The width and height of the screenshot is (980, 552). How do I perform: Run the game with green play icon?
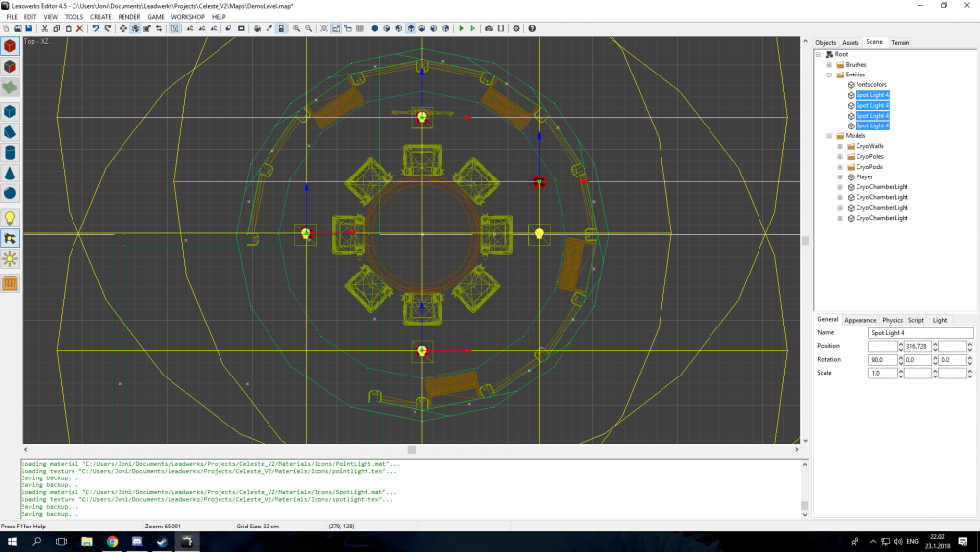[461, 28]
